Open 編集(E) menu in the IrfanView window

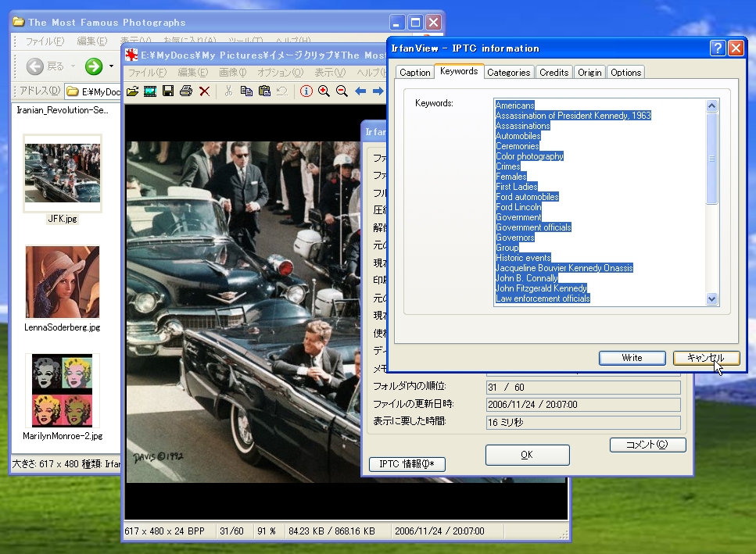point(193,73)
